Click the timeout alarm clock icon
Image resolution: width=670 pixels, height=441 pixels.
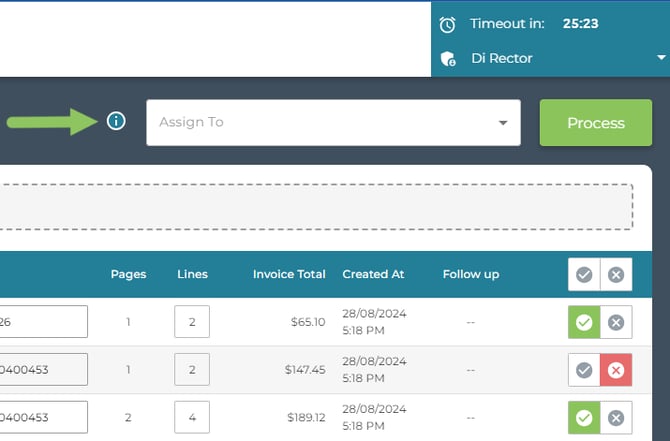tap(448, 24)
